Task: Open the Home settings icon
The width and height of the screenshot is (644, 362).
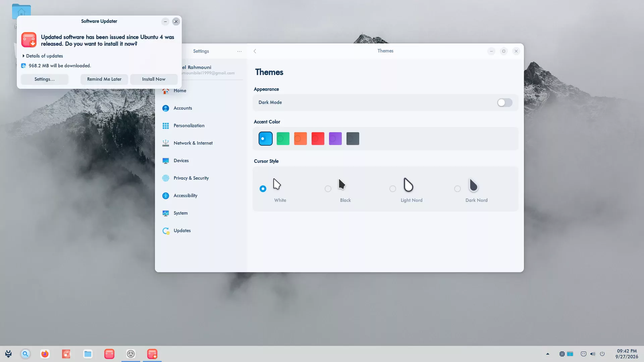Action: [166, 91]
